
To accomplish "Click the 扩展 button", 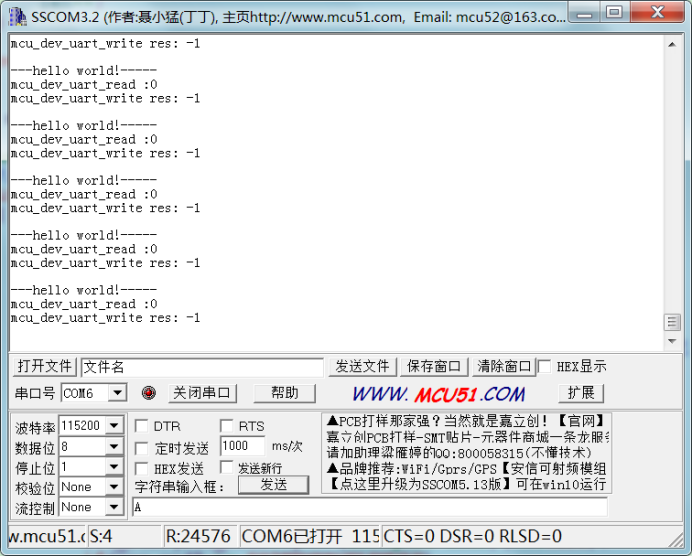I will point(581,393).
